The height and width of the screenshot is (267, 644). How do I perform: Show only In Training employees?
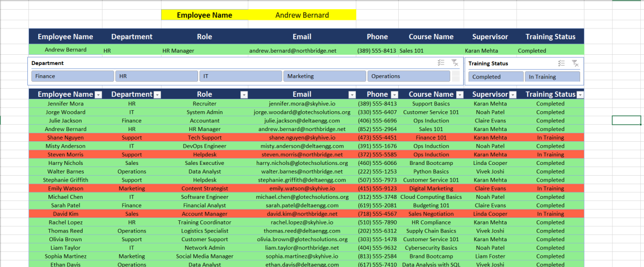[552, 77]
